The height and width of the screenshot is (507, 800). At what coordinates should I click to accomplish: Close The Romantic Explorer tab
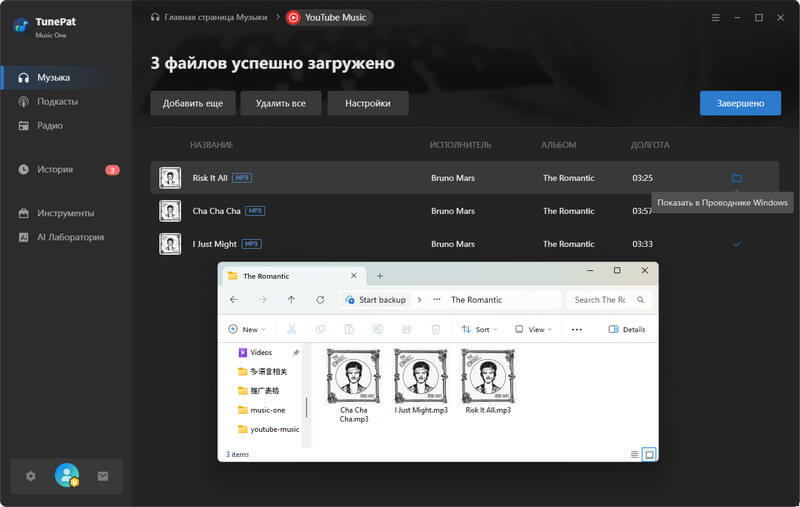(354, 275)
